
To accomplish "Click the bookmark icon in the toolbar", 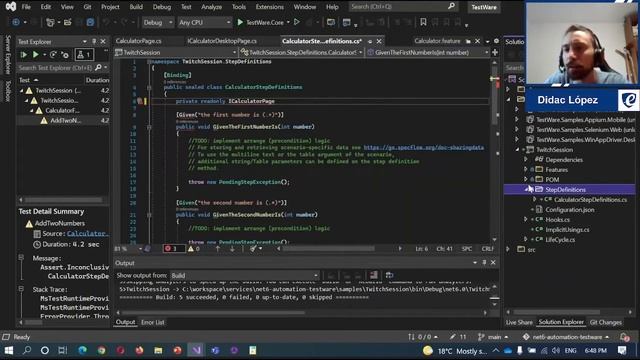I will [x=423, y=22].
